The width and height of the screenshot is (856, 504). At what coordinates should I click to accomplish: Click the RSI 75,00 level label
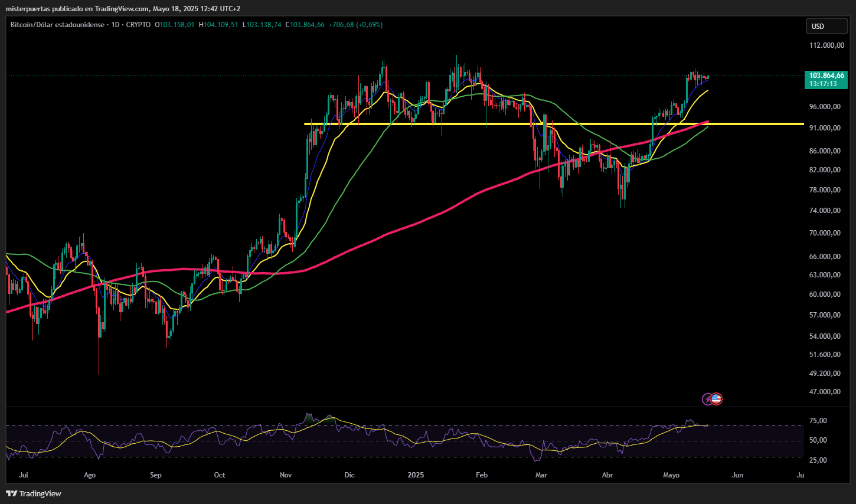(x=818, y=421)
